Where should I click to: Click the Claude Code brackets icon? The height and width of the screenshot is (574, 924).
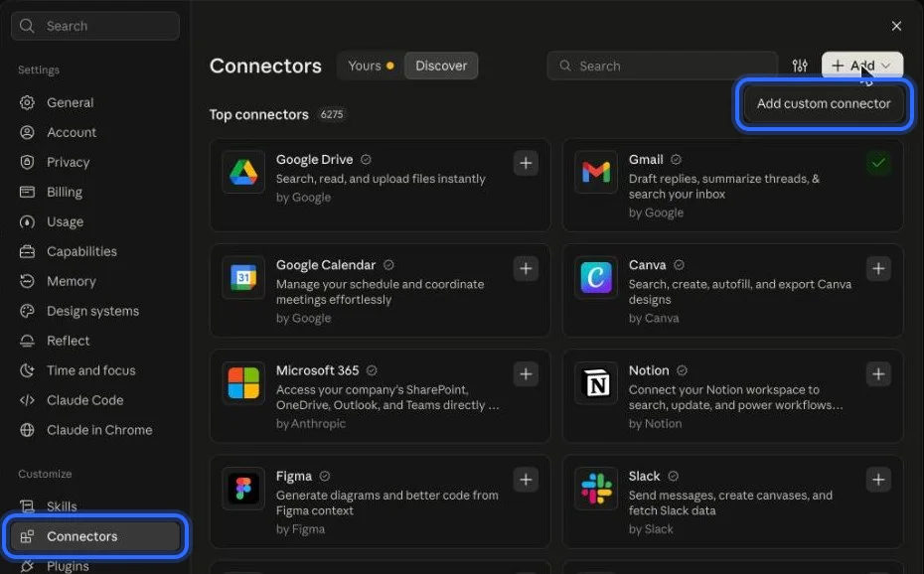[x=27, y=400]
